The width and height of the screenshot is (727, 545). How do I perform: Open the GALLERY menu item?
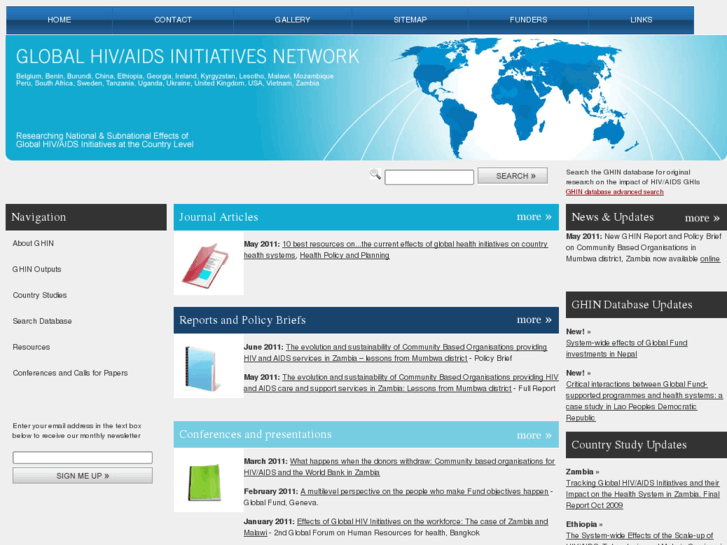[292, 20]
